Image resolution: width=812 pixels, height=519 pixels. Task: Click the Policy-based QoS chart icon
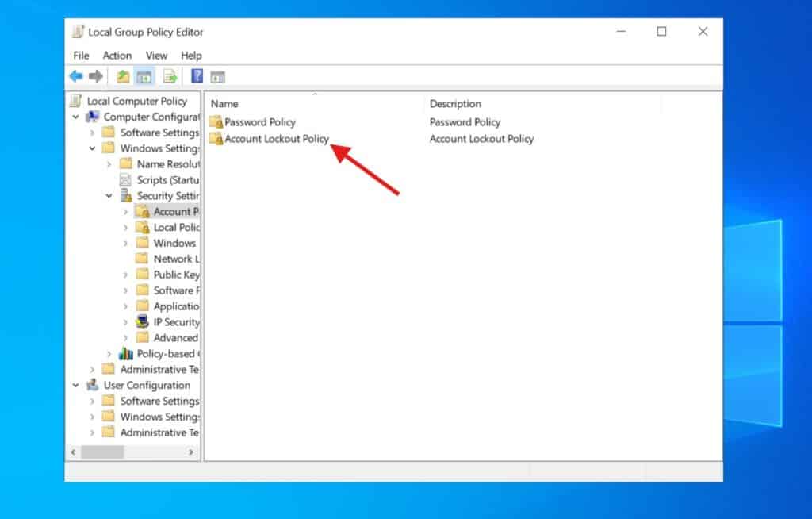(126, 353)
